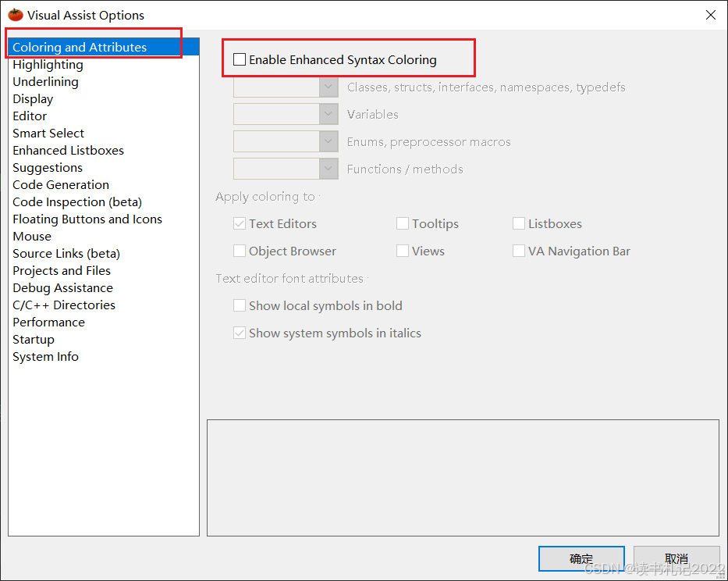Go to the Display options
The image size is (728, 581).
point(104,98)
